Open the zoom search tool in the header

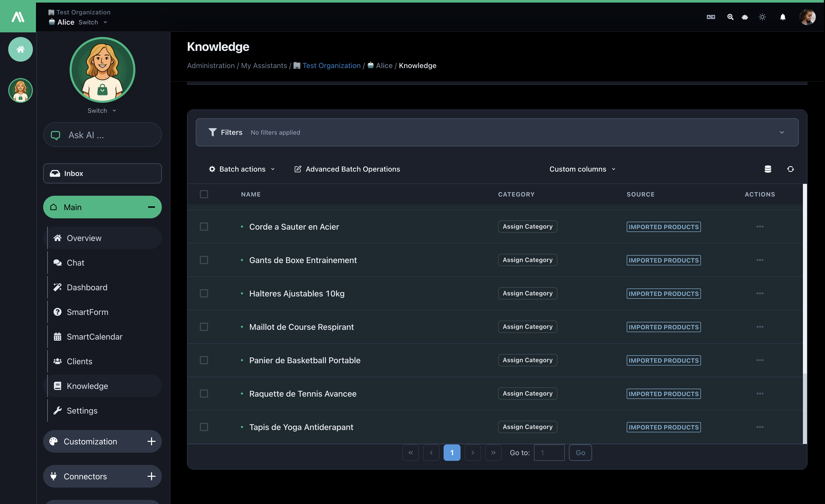click(x=730, y=17)
